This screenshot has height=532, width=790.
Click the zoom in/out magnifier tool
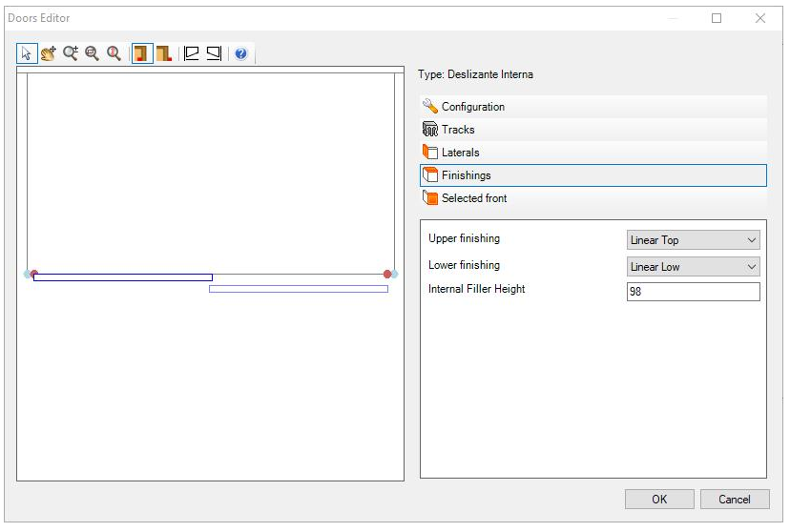[71, 53]
